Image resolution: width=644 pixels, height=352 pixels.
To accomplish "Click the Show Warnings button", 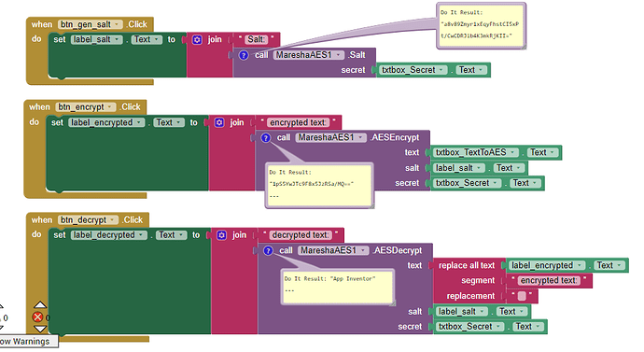I will (27, 342).
